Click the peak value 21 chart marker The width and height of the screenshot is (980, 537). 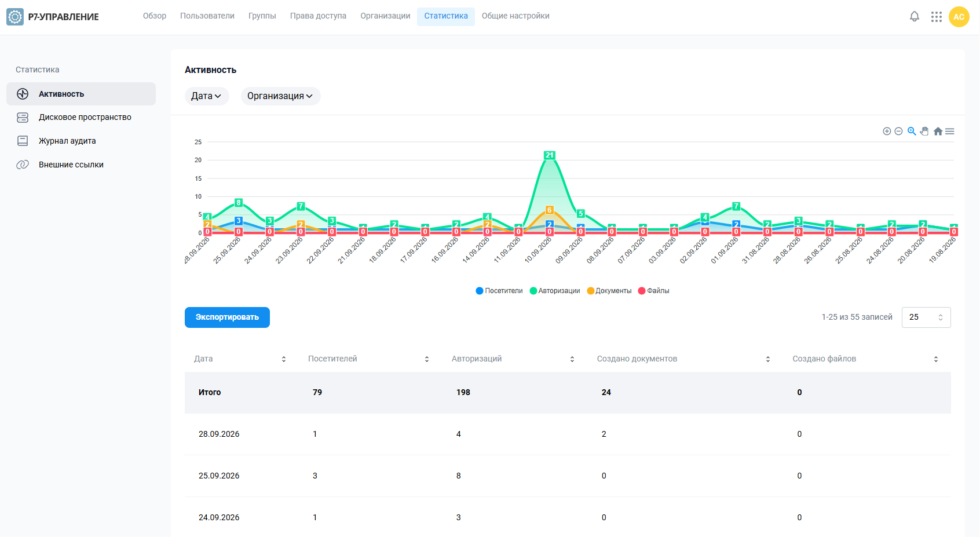coord(550,155)
